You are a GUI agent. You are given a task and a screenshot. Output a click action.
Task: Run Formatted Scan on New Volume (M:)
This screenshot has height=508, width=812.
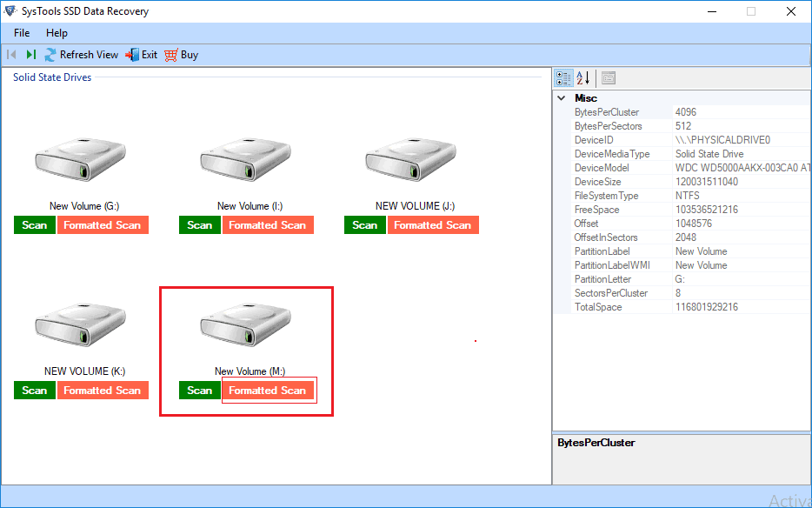pyautogui.click(x=268, y=391)
